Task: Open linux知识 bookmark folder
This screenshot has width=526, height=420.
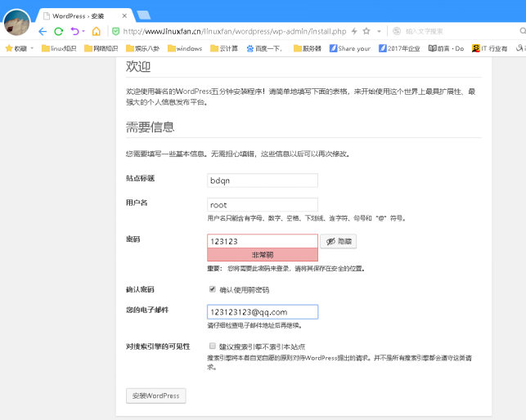Action: pyautogui.click(x=59, y=48)
